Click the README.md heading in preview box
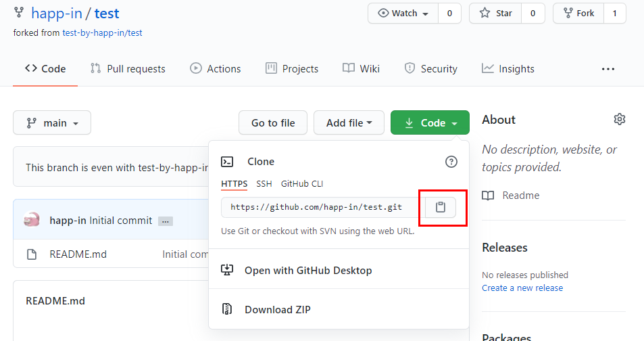The height and width of the screenshot is (341, 644). 55,300
